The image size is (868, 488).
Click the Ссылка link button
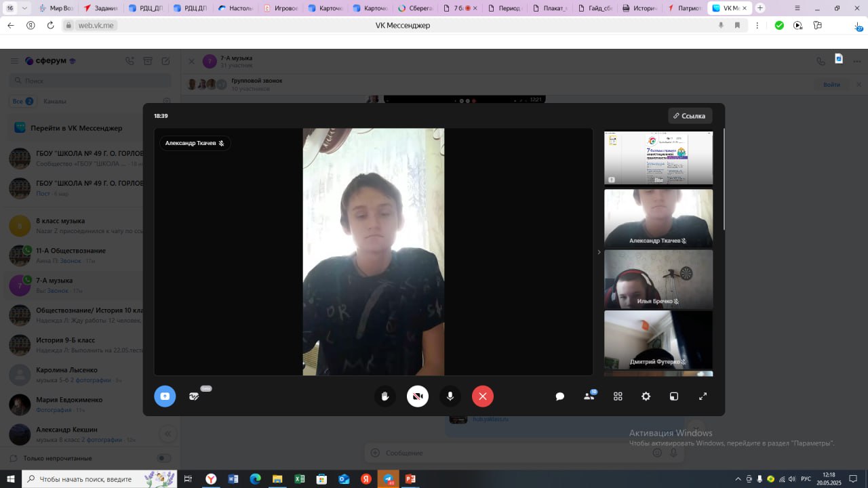click(690, 116)
